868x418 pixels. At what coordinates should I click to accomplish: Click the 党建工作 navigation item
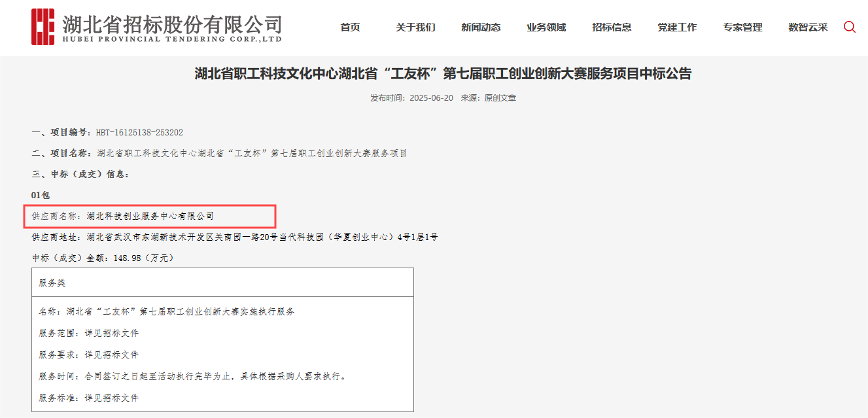tap(677, 27)
